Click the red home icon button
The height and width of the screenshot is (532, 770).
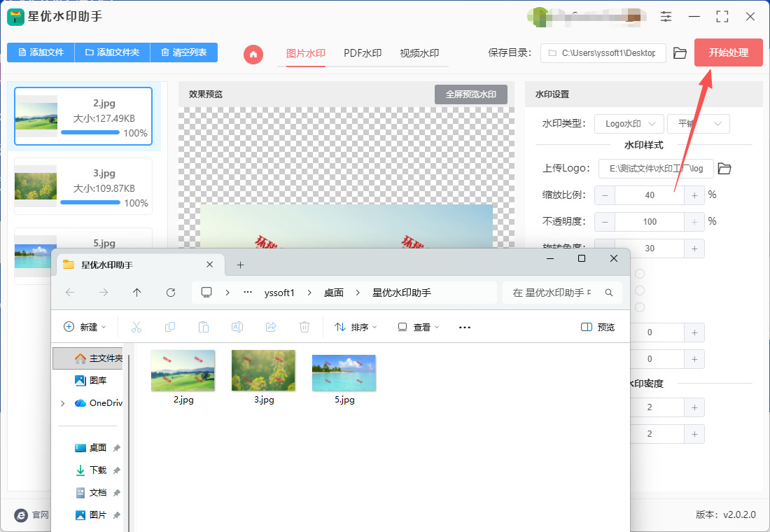click(253, 53)
